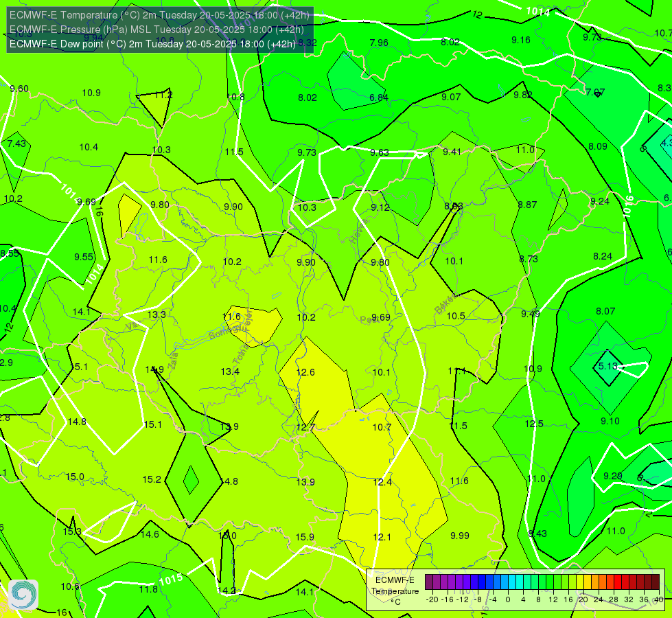Click the legend tick label '-16'
This screenshot has width=672, height=618.
[448, 599]
